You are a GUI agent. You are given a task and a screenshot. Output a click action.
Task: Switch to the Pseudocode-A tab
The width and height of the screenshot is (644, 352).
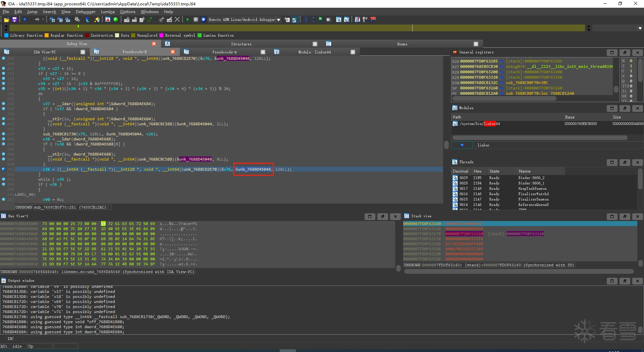224,52
